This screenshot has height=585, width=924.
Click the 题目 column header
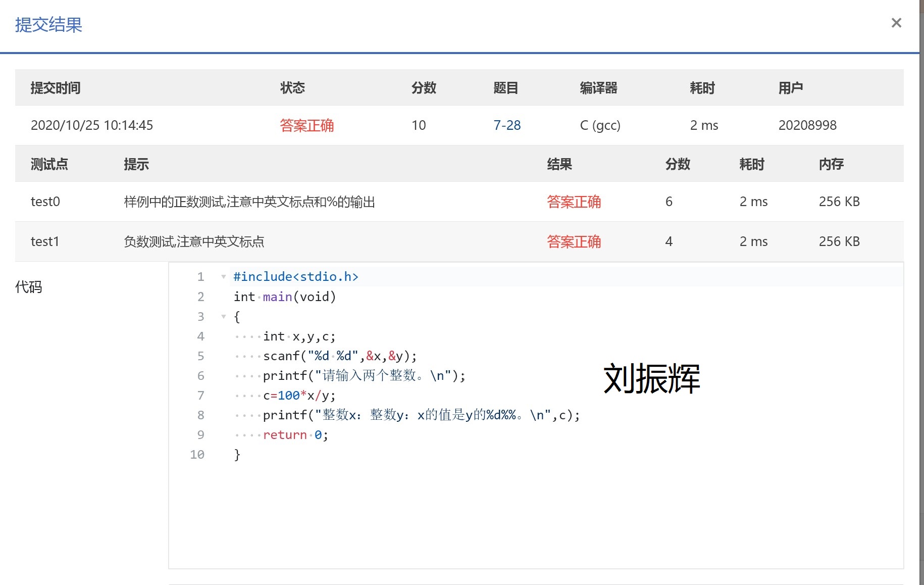click(x=506, y=88)
